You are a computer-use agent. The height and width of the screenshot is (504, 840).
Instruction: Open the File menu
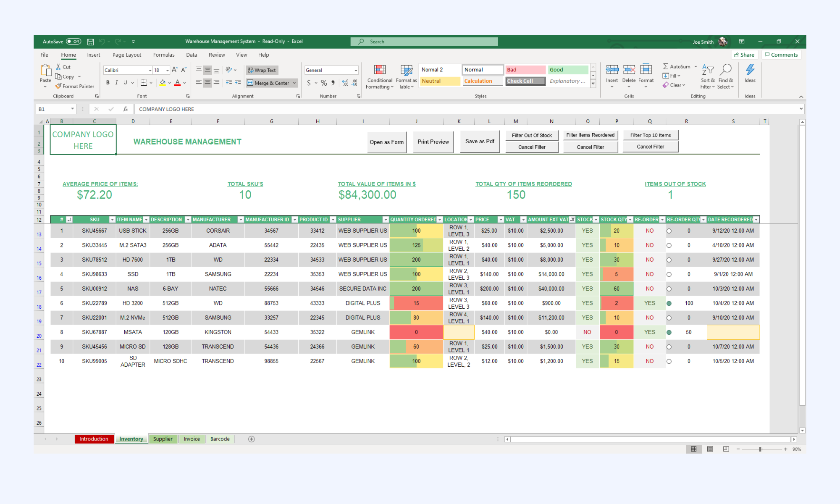[x=44, y=55]
